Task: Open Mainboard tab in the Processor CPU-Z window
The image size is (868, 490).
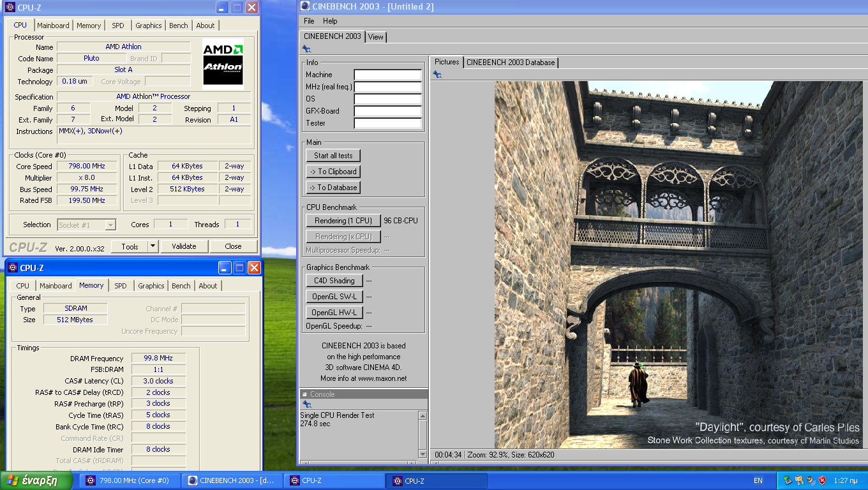Action: coord(53,26)
